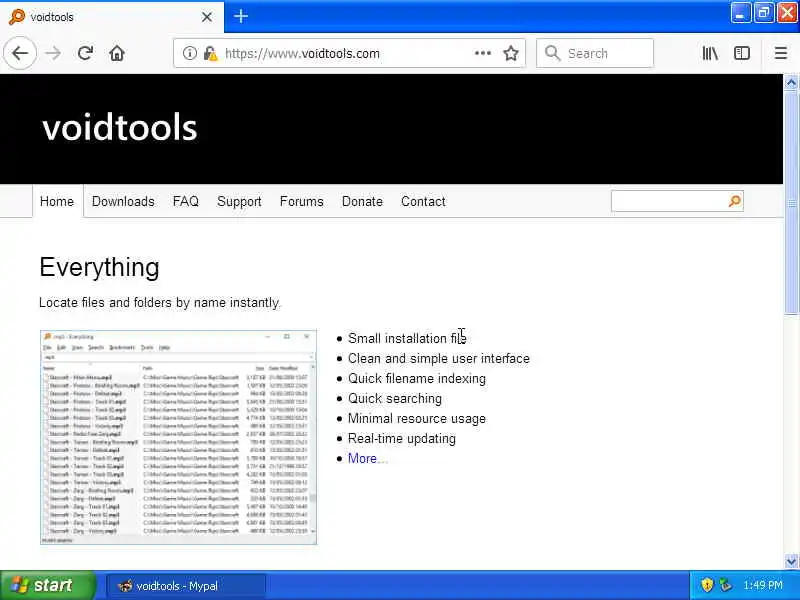Toggle the sidebar view icon
The width and height of the screenshot is (800, 600).
point(742,53)
